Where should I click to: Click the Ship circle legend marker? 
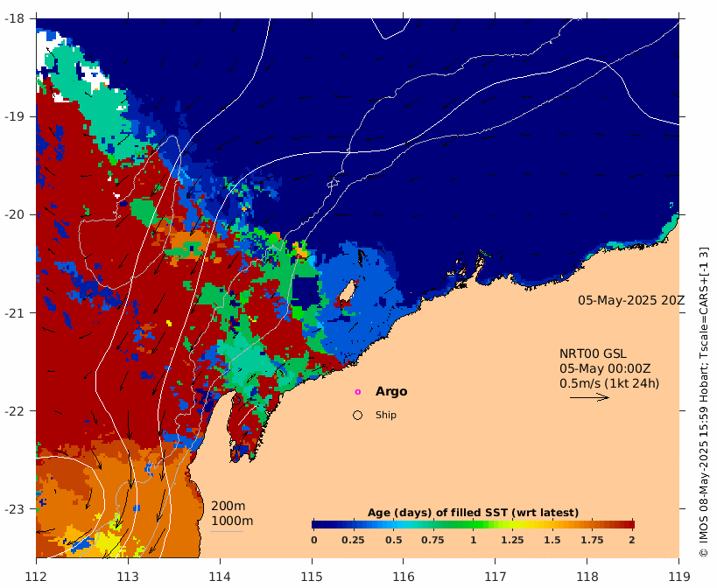[x=357, y=415]
